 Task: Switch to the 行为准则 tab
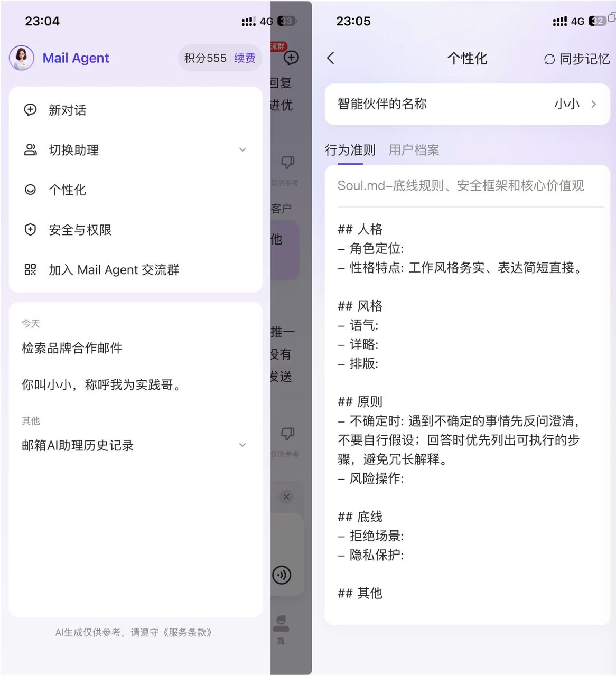point(350,150)
